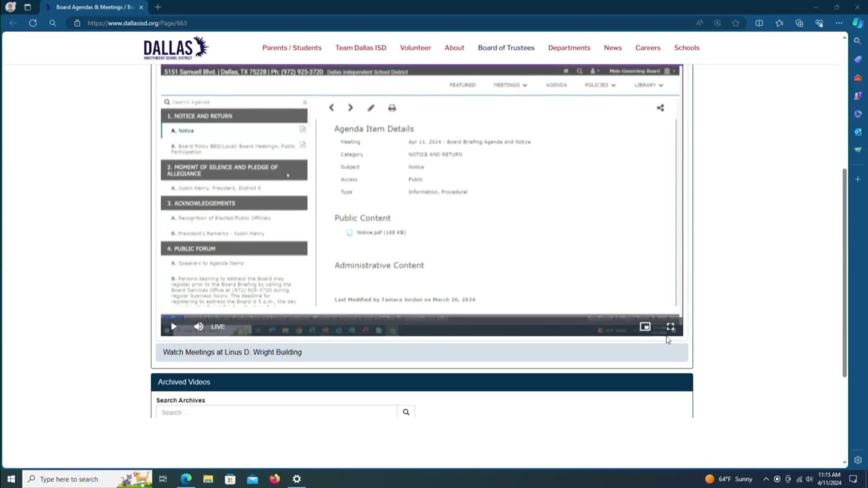Viewport: 868px width, 488px height.
Task: Open the Board of Trustees menu
Action: coord(506,48)
